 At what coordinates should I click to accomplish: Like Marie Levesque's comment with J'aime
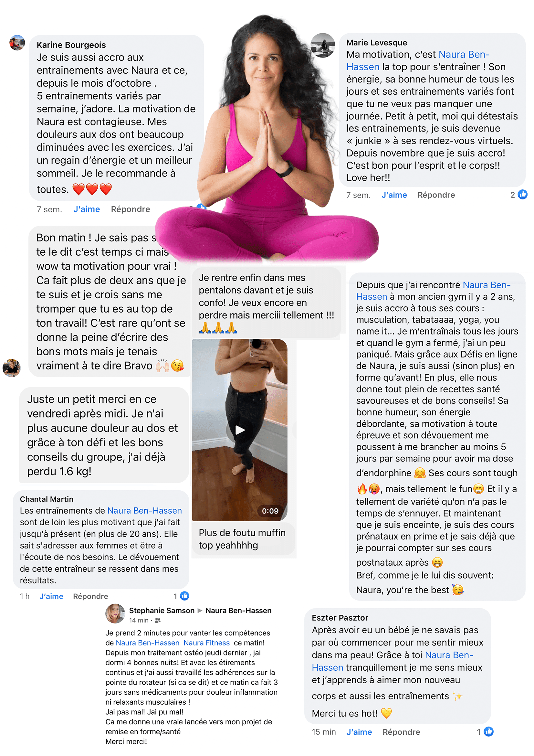(394, 195)
